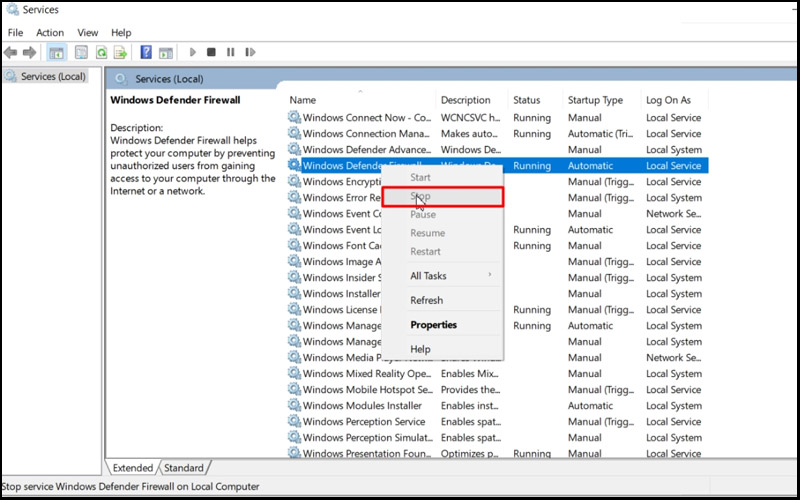Screen dimensions: 800x500
Task: Sort by the Name column header
Action: pyautogui.click(x=360, y=100)
